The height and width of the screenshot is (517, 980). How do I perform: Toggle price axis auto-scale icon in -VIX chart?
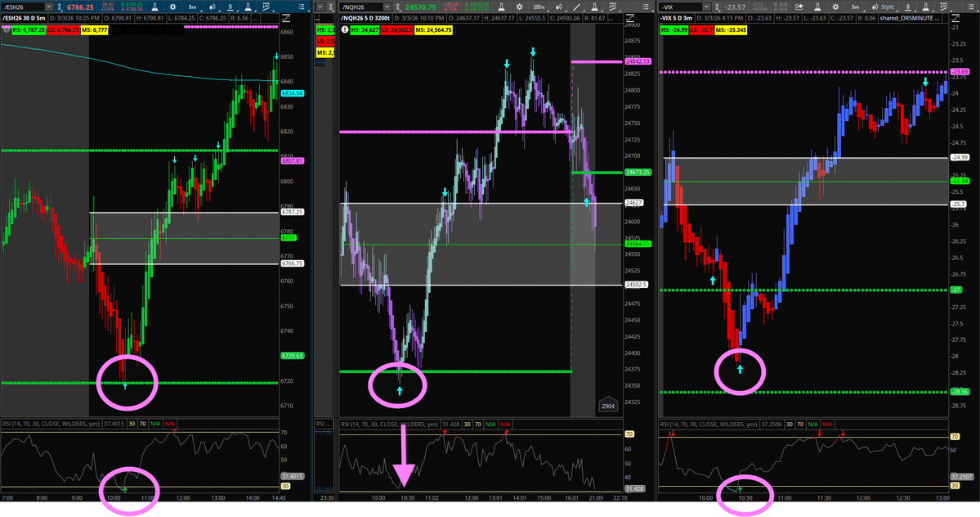[x=955, y=18]
